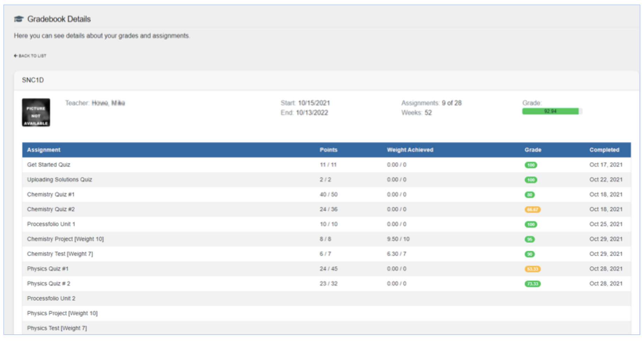Click points 40 / 50 for Chemistry Quiz #1
The height and width of the screenshot is (343, 644).
(329, 195)
